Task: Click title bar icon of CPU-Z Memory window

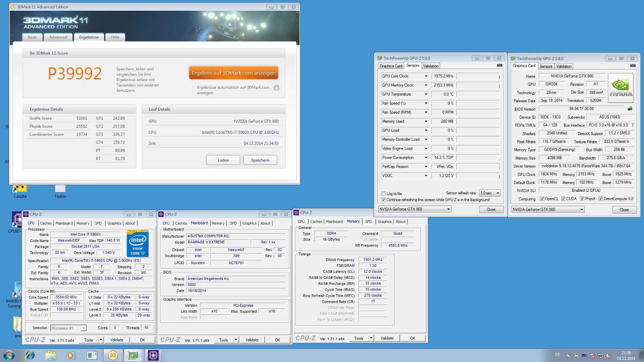Action: pos(296,212)
